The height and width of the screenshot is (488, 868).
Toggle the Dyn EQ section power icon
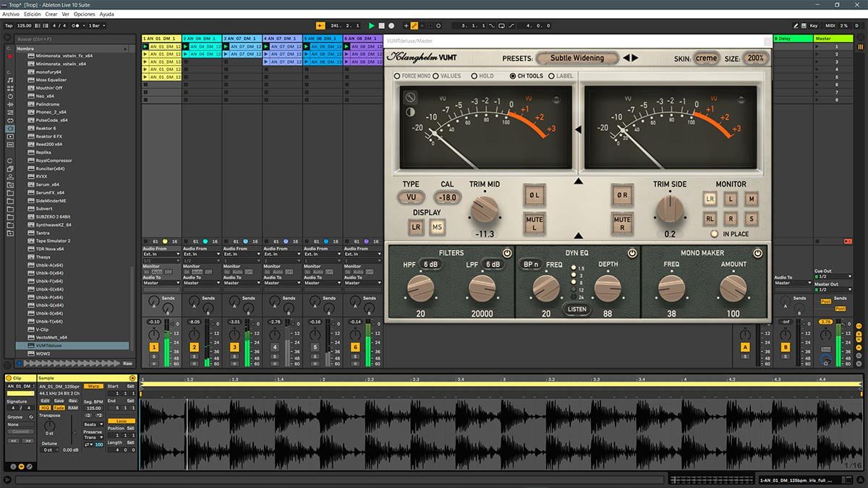point(632,254)
